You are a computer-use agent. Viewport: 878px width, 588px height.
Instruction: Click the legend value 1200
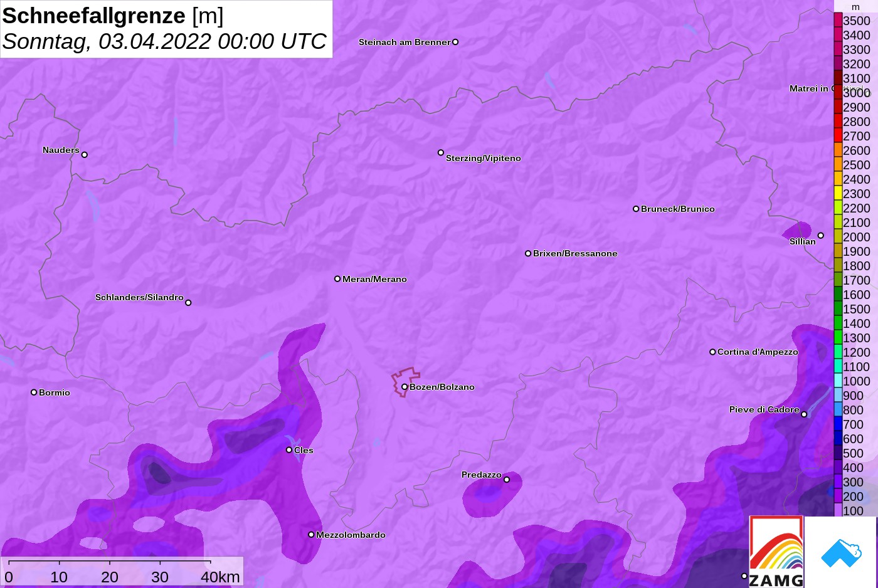857,352
